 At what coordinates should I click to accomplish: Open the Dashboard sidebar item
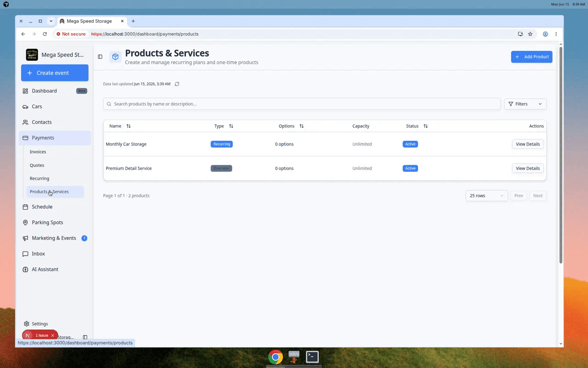pyautogui.click(x=55, y=91)
